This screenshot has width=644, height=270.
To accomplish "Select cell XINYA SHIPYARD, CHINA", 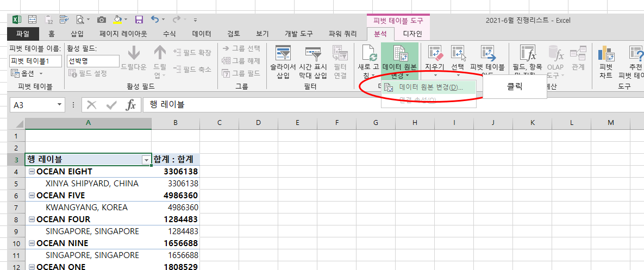I will click(88, 184).
